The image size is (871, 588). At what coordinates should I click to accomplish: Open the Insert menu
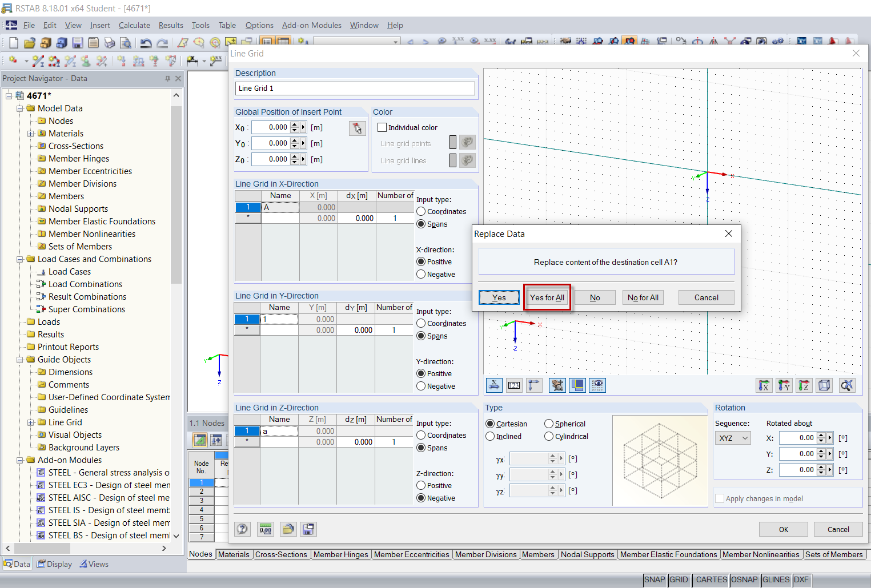pyautogui.click(x=100, y=25)
